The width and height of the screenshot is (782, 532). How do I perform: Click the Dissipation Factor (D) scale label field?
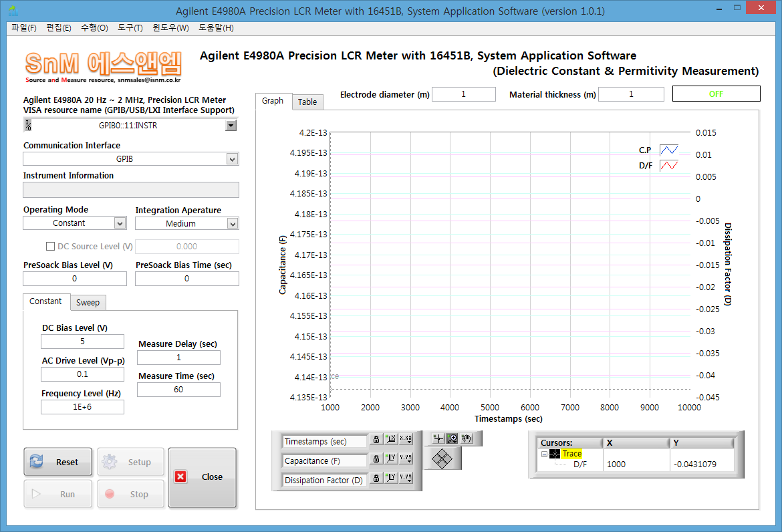click(325, 481)
